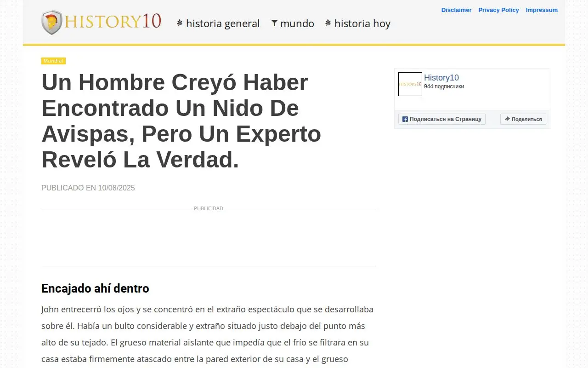Click the History10 shield logo icon
The width and height of the screenshot is (588, 368).
point(51,23)
